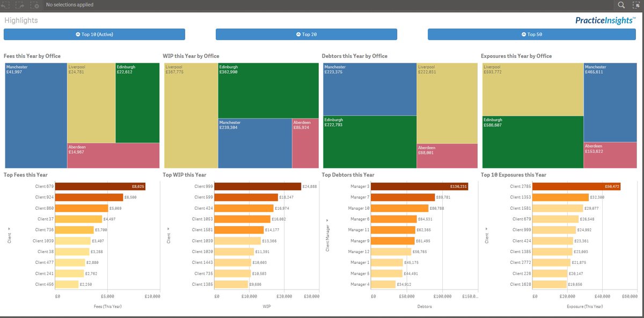Click 'Exposures this Year by Office' chart title
This screenshot has height=318, width=644.
[516, 56]
